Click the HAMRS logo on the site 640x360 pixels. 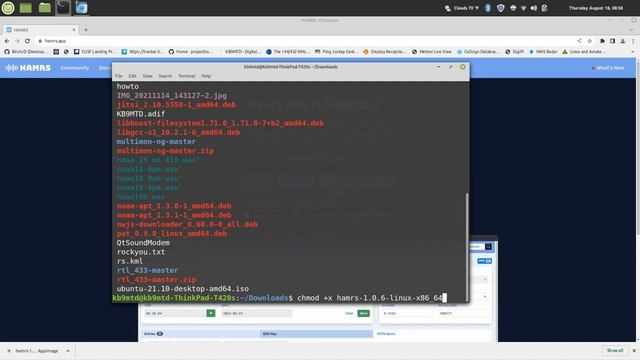tap(28, 68)
